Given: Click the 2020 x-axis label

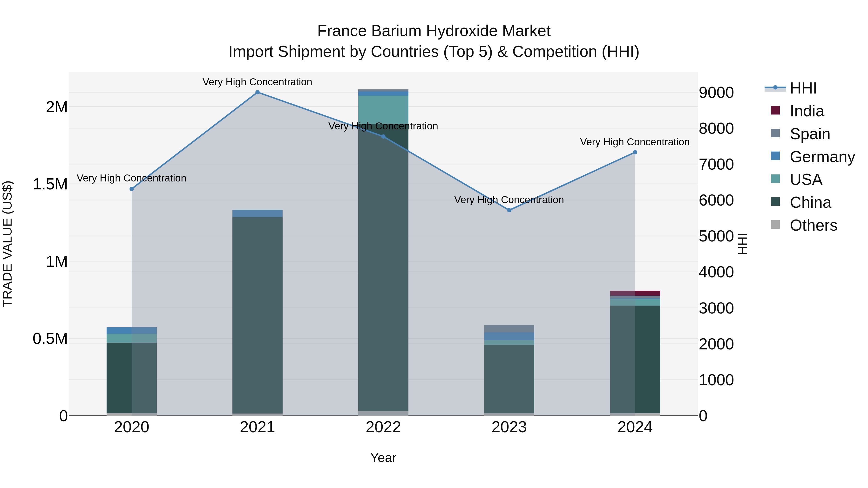Looking at the screenshot, I should tap(132, 427).
